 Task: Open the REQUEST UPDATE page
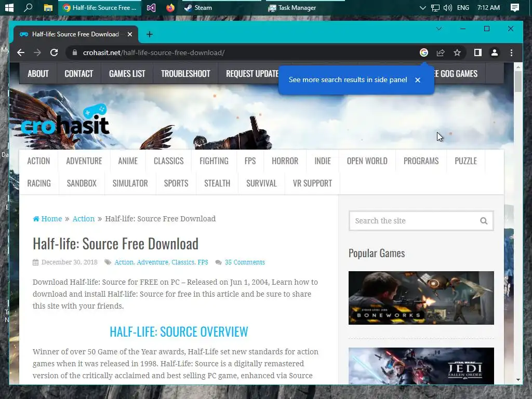coord(252,74)
